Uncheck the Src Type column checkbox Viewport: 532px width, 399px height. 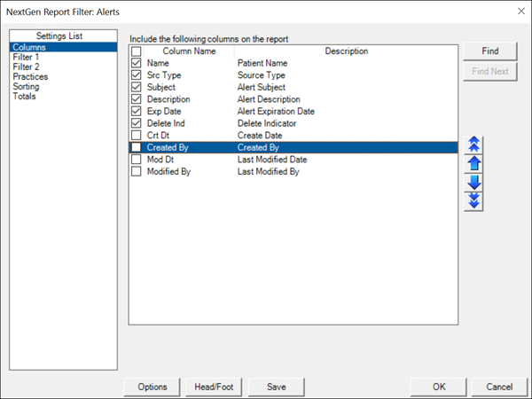click(136, 75)
